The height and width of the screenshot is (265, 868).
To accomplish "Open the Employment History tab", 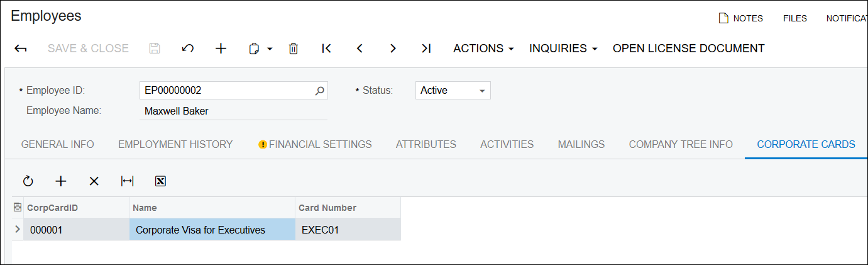I will click(x=175, y=145).
